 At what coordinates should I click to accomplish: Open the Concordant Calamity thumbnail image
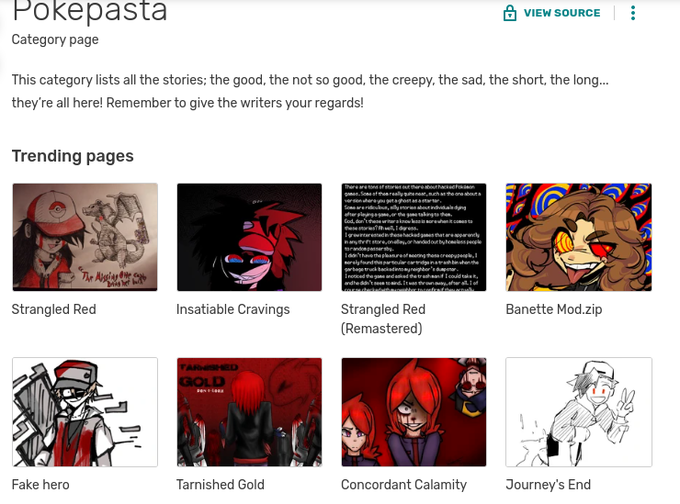414,412
